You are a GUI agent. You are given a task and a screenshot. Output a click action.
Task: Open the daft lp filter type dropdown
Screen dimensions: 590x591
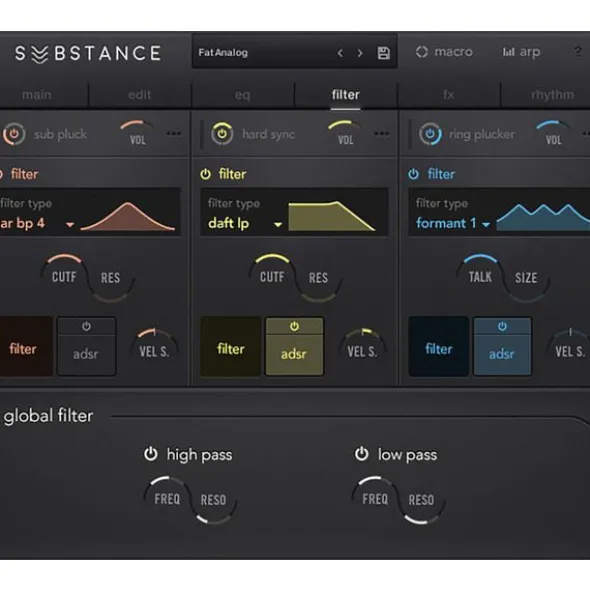pos(245,224)
